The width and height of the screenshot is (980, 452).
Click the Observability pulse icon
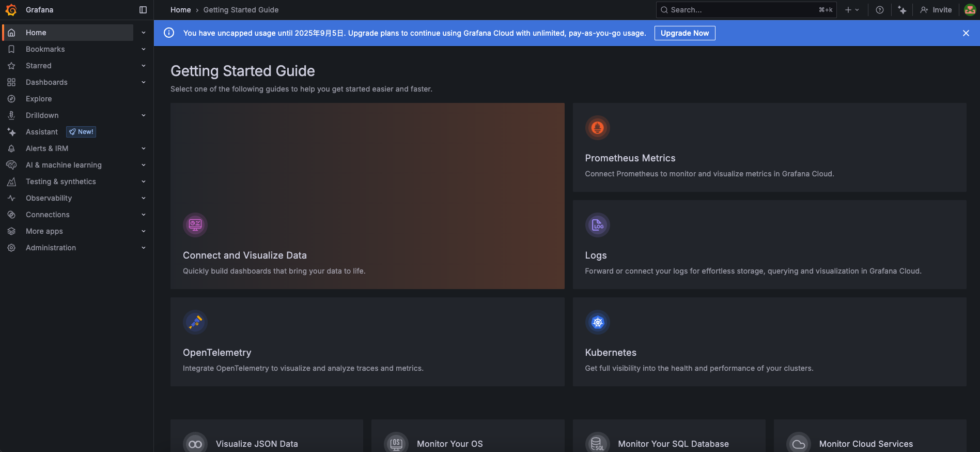11,198
